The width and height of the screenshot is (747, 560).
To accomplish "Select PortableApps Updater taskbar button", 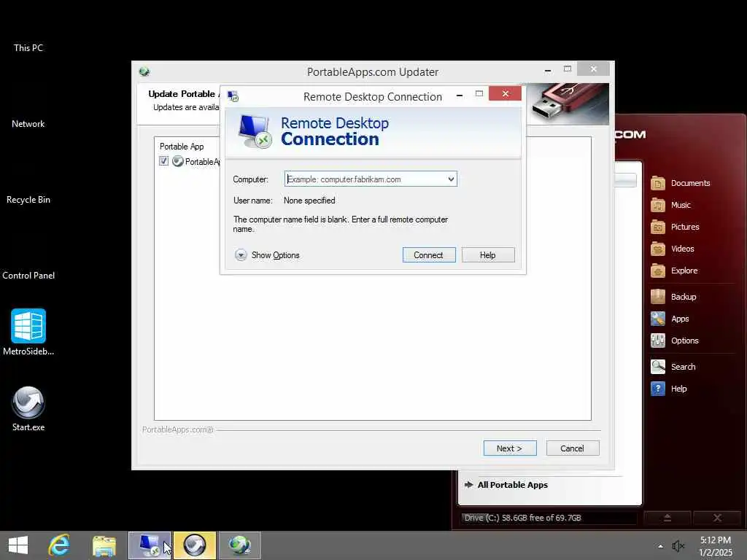I will 240,545.
